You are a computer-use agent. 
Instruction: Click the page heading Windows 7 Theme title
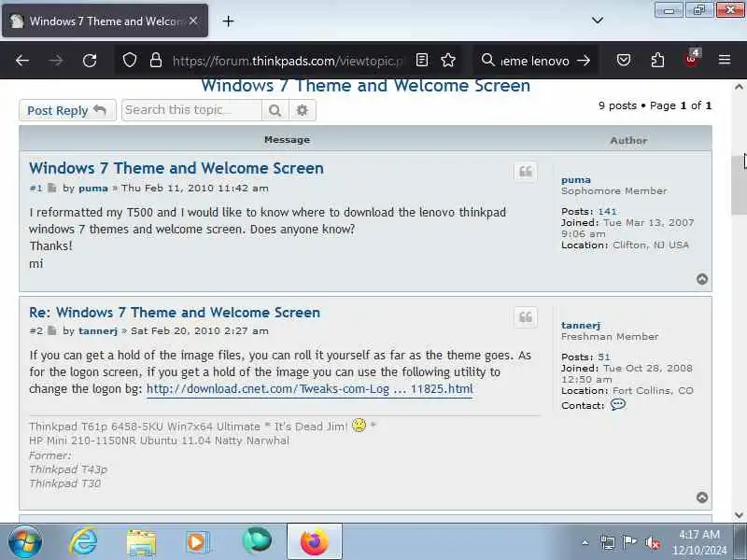pyautogui.click(x=365, y=86)
